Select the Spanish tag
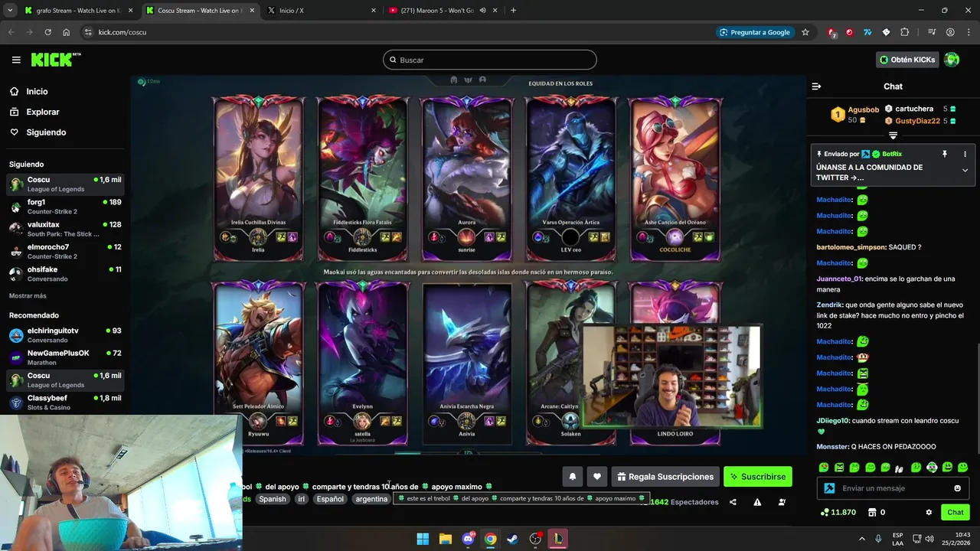Image resolution: width=980 pixels, height=551 pixels. click(272, 499)
